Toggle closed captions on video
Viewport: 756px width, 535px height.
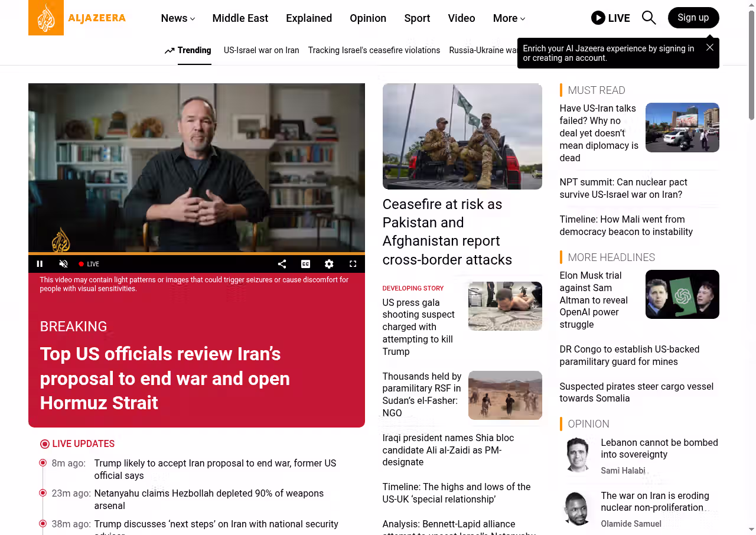[305, 264]
